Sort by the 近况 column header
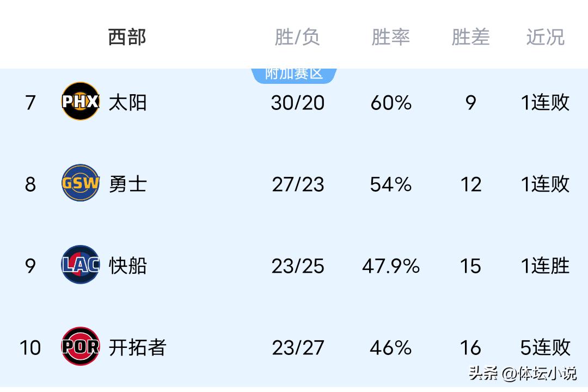 (545, 37)
